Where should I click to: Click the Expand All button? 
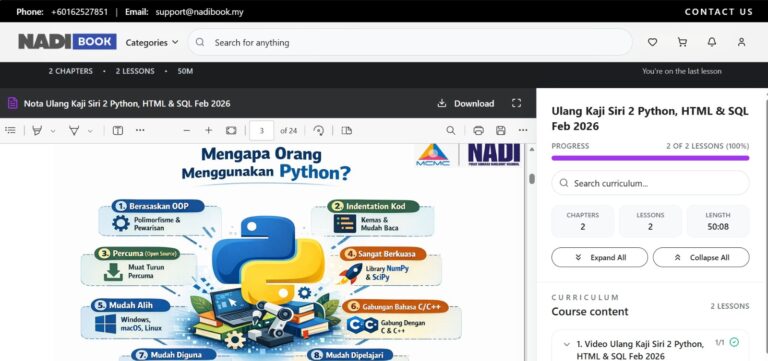coord(600,258)
